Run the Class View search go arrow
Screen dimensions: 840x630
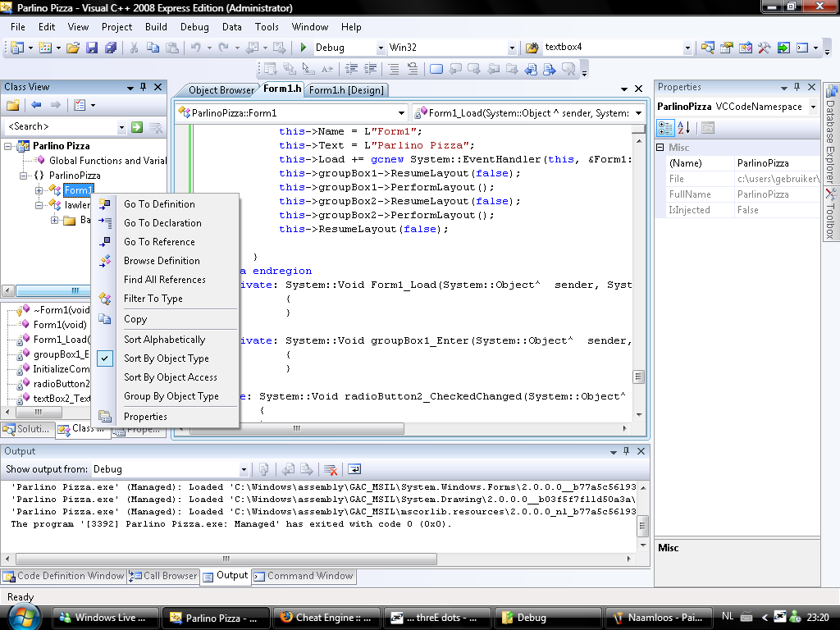point(137,126)
